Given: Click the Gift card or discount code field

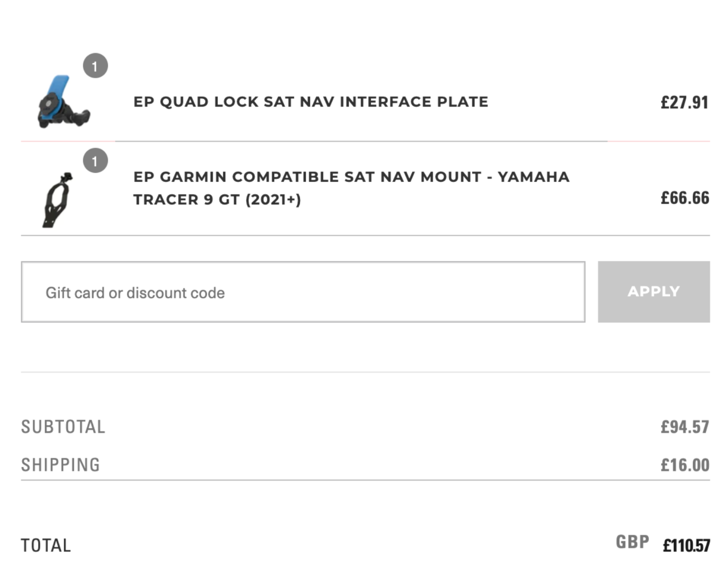Looking at the screenshot, I should coord(303,292).
